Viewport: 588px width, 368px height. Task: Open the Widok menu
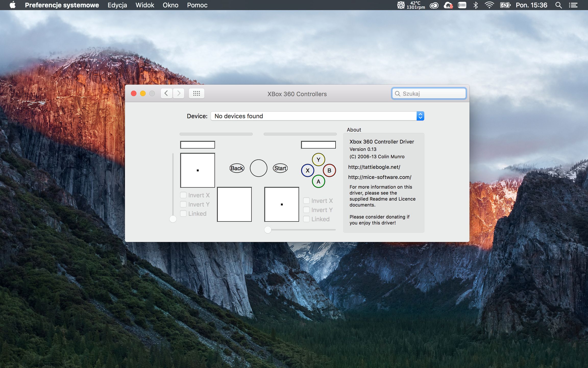coord(145,5)
